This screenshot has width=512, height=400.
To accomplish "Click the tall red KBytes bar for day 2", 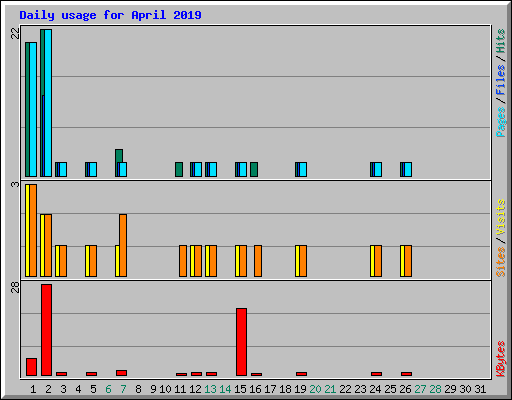I will (46, 330).
